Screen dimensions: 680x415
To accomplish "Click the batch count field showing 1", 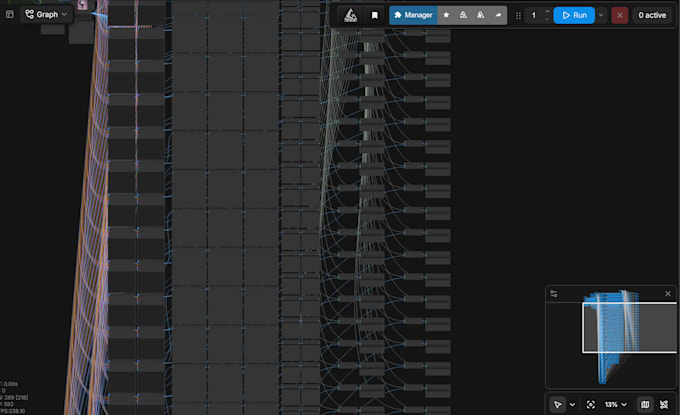I will click(x=534, y=15).
